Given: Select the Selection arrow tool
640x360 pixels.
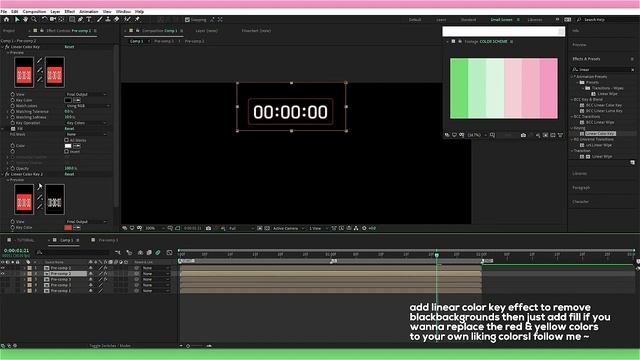Looking at the screenshot, I should tap(17, 19).
